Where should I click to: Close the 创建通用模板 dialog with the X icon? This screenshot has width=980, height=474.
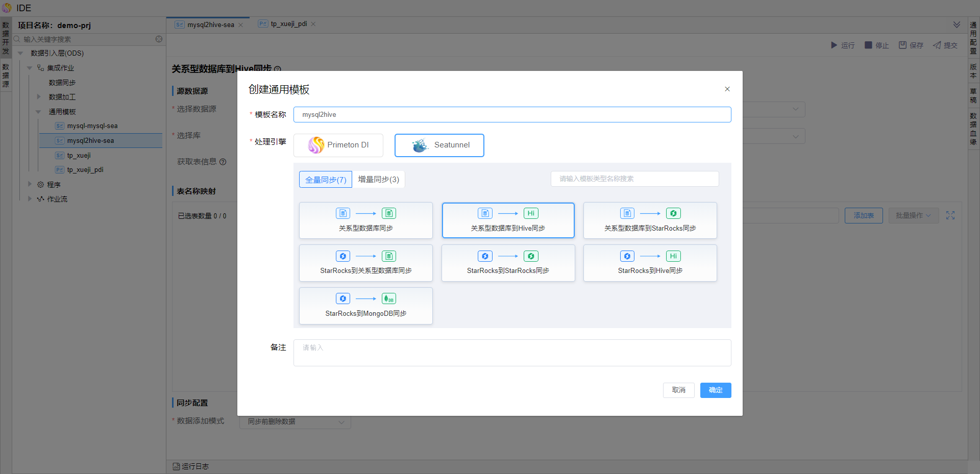[x=727, y=89]
